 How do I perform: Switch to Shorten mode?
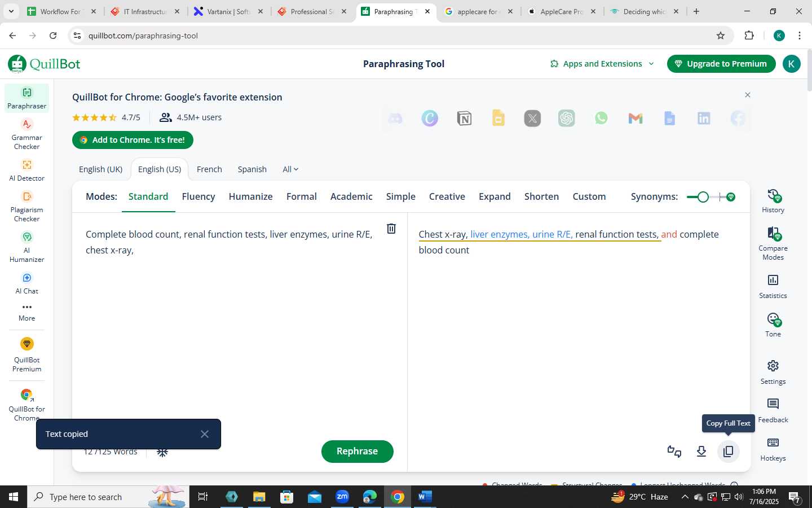click(x=541, y=196)
